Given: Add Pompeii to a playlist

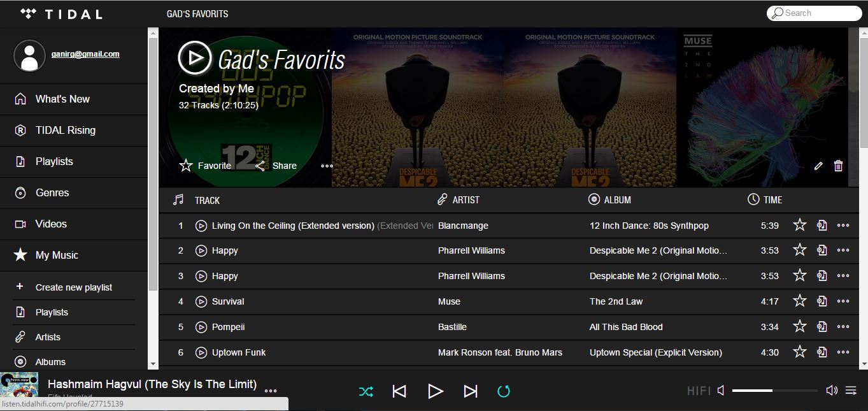Looking at the screenshot, I should 822,326.
